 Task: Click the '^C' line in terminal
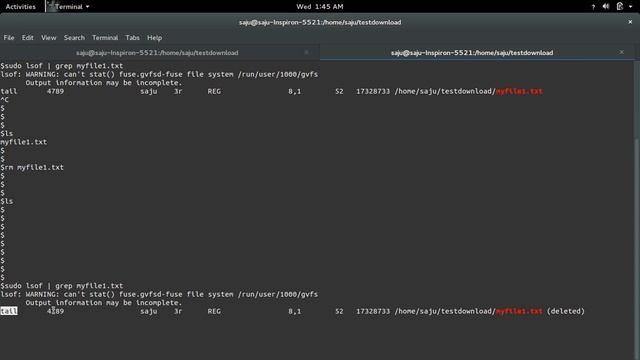[4, 100]
